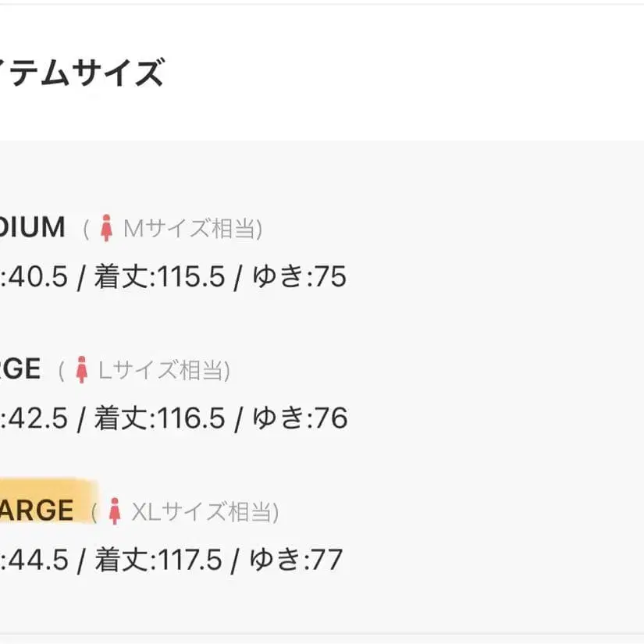Screen dimensions: 644x644
Task: Click the Mサイズ相当 text
Action: [x=193, y=229]
